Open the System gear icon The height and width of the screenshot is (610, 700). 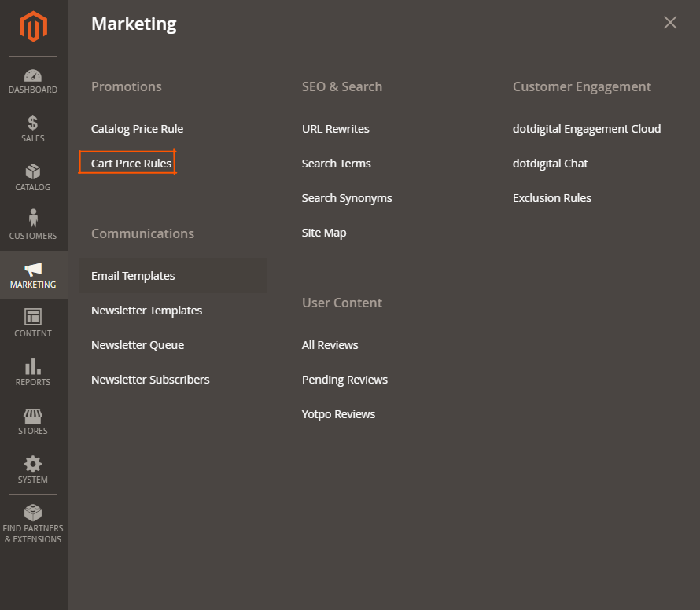point(33,465)
